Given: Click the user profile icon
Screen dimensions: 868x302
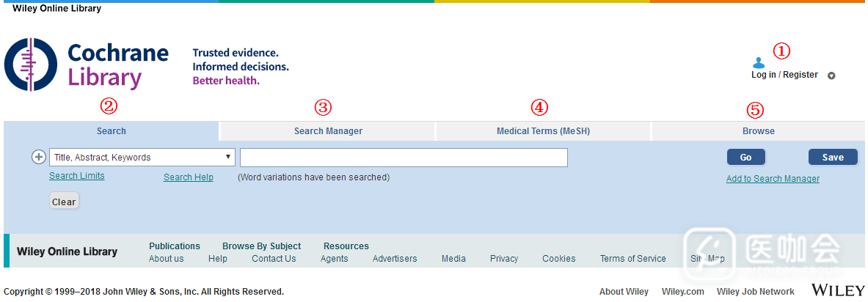Looking at the screenshot, I should 759,63.
